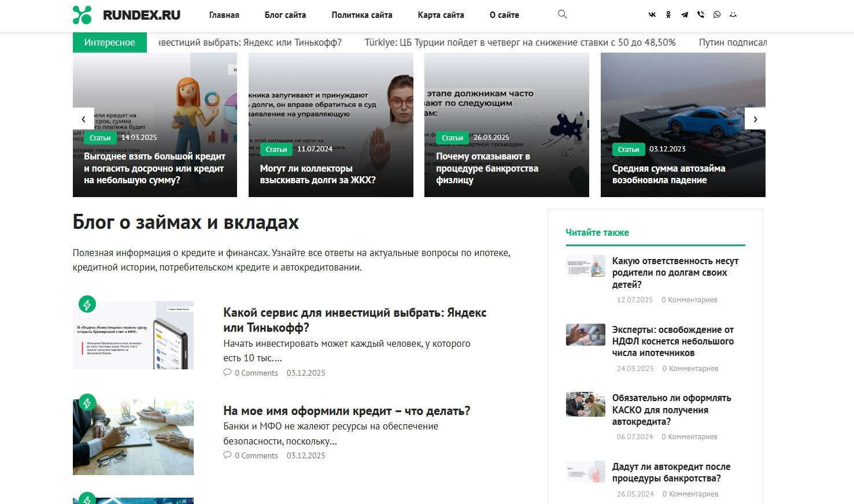Click 0 Комментариев next to 12.07.2025
This screenshot has height=504, width=854.
(x=689, y=300)
